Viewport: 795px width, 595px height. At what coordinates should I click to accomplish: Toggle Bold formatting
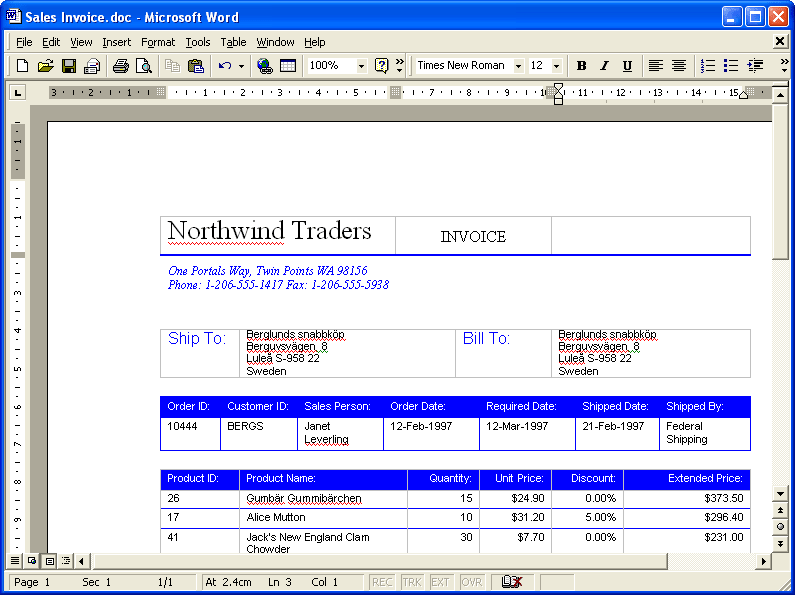pyautogui.click(x=582, y=65)
